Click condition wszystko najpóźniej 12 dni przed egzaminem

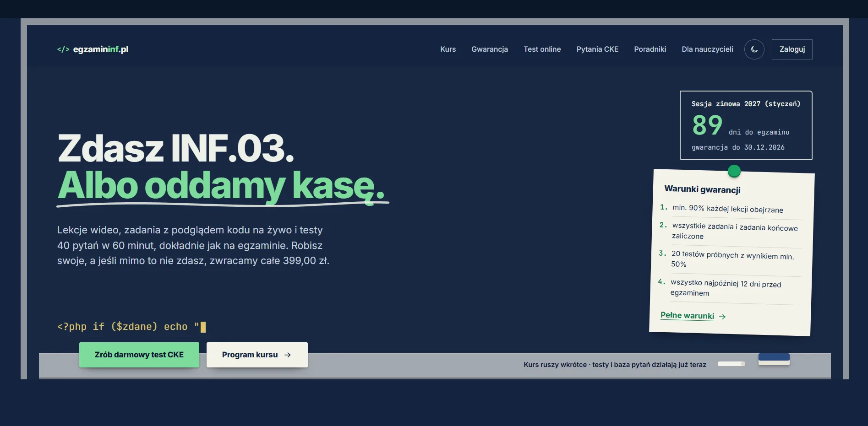point(726,288)
